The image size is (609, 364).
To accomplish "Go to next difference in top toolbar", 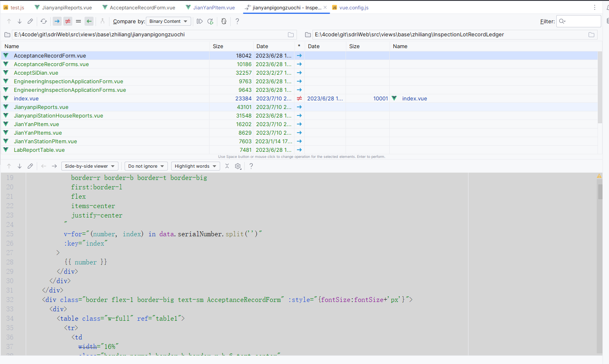I will pyautogui.click(x=19, y=21).
